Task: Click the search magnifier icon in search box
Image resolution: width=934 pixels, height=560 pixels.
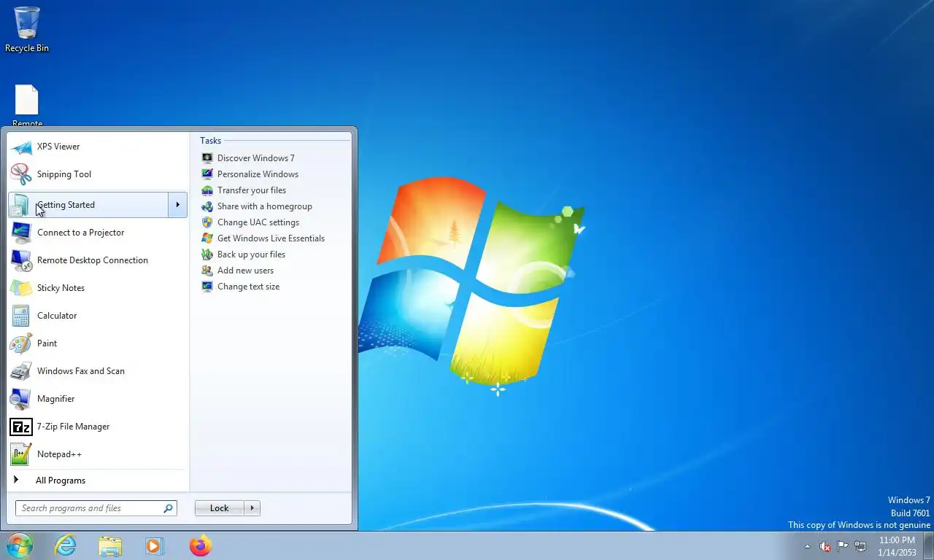Action: tap(169, 508)
